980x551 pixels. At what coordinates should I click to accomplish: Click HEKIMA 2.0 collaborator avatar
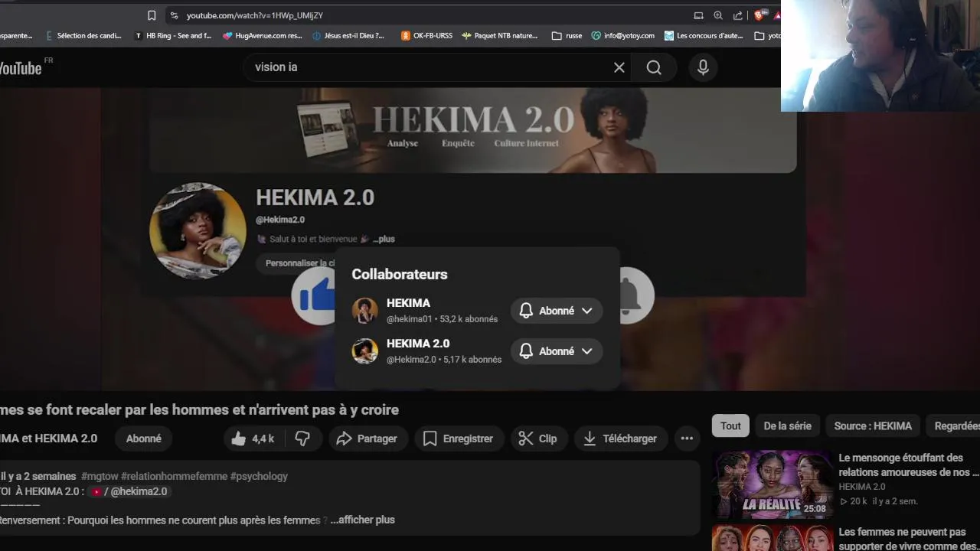(364, 351)
